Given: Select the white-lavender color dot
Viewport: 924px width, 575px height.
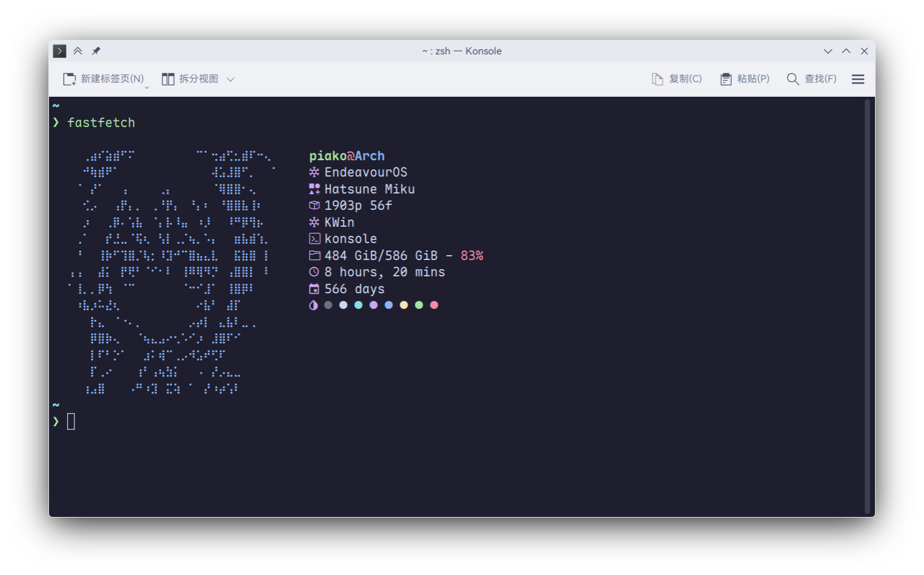Looking at the screenshot, I should tap(343, 305).
